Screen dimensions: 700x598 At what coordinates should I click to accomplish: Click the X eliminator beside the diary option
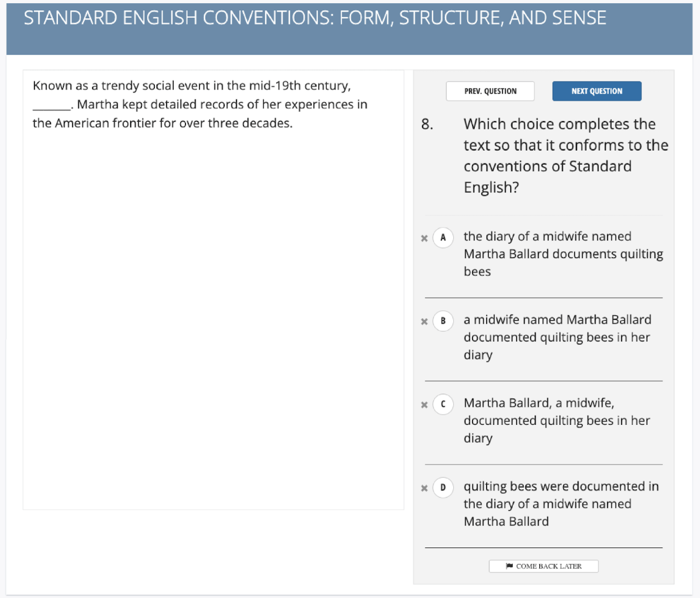[x=424, y=238]
